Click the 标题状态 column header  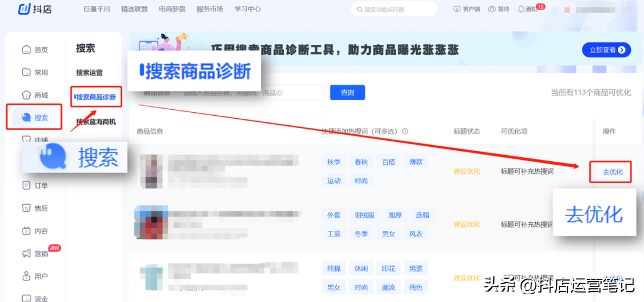click(x=466, y=131)
